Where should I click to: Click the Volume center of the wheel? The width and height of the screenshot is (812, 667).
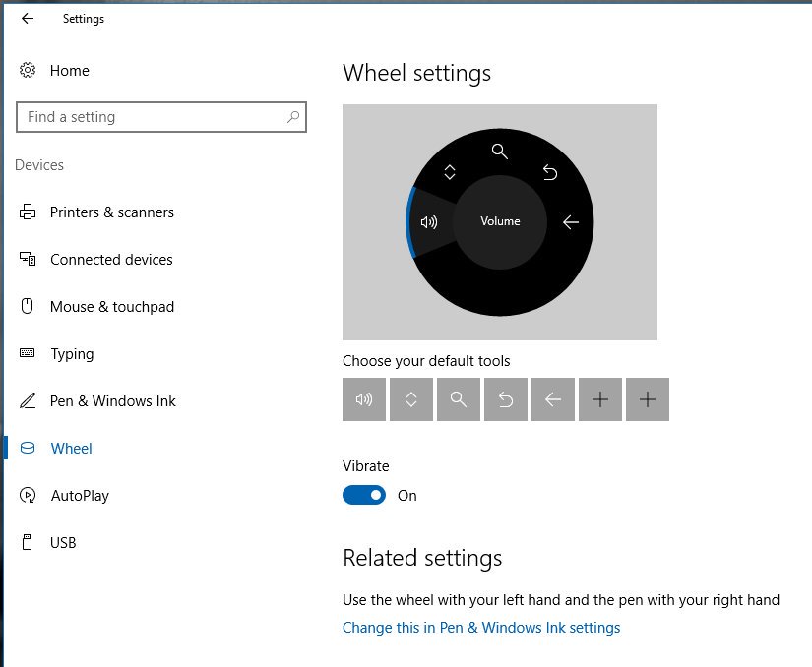click(500, 221)
